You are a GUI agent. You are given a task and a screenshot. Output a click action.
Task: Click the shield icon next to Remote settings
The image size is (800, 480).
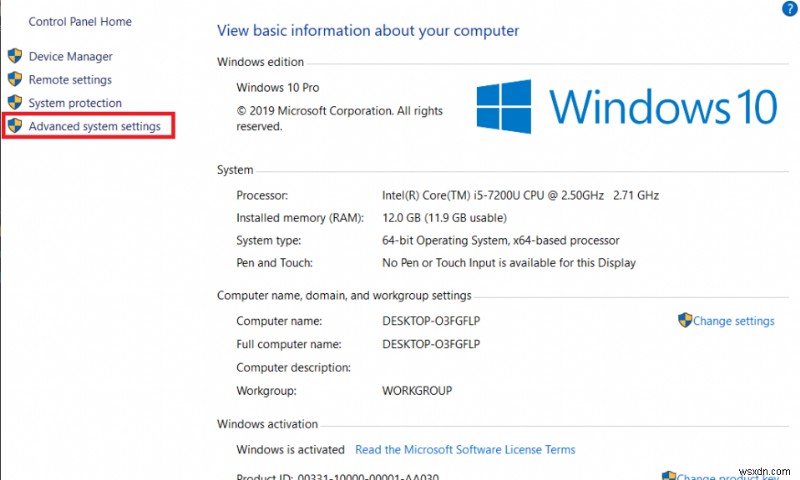pos(14,79)
